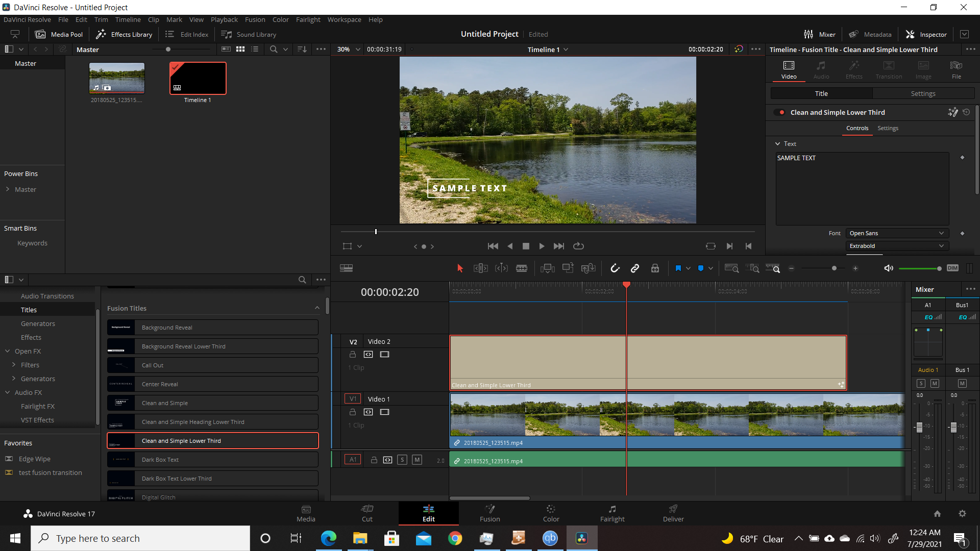Toggle the Linked Selection chain icon
The width and height of the screenshot is (980, 551).
click(x=635, y=268)
